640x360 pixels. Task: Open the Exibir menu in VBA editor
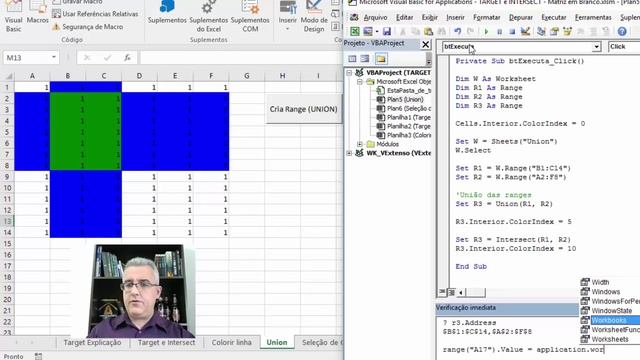pos(429,18)
